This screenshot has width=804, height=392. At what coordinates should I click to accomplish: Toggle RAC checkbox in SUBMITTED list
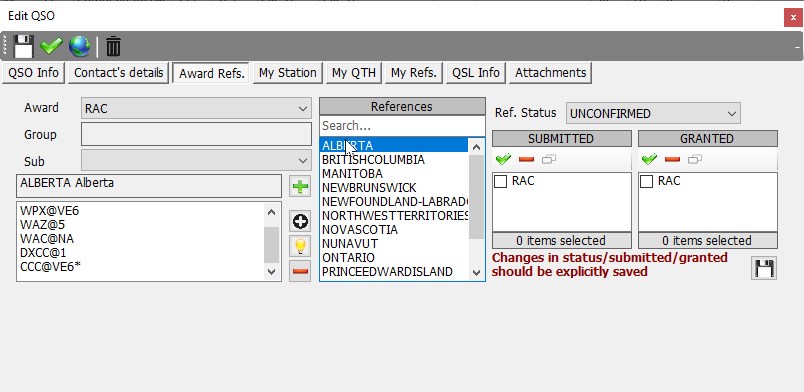pos(500,181)
